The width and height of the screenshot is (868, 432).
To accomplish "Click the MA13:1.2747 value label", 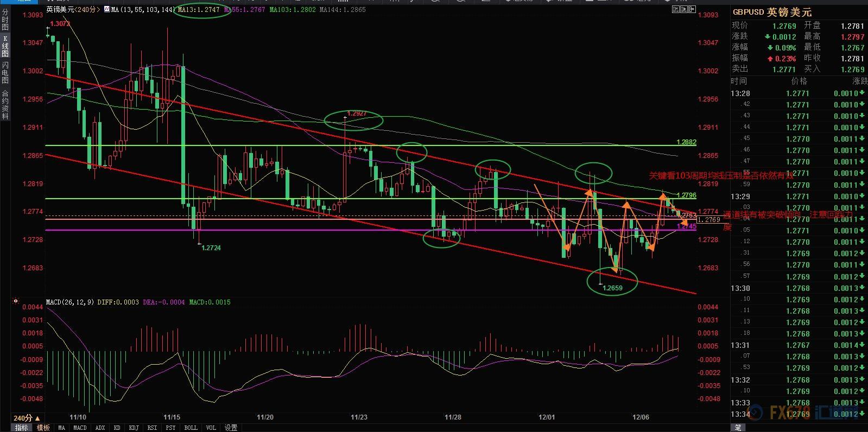I will tap(199, 10).
